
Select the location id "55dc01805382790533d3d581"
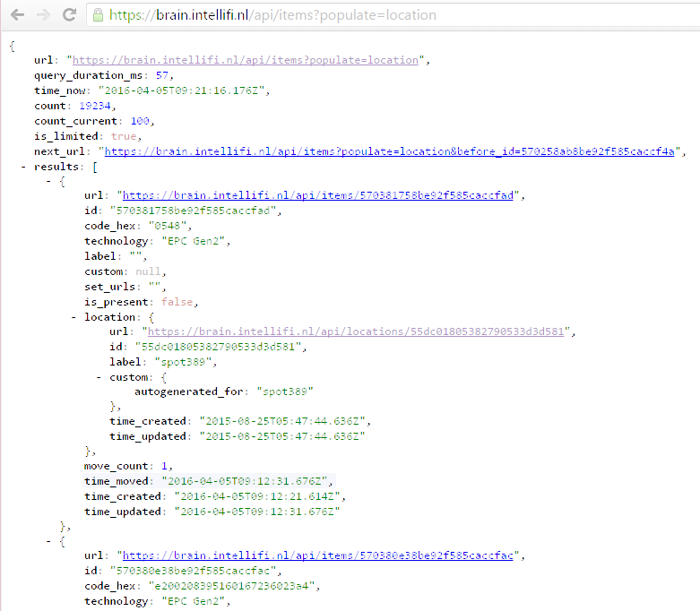(219, 347)
